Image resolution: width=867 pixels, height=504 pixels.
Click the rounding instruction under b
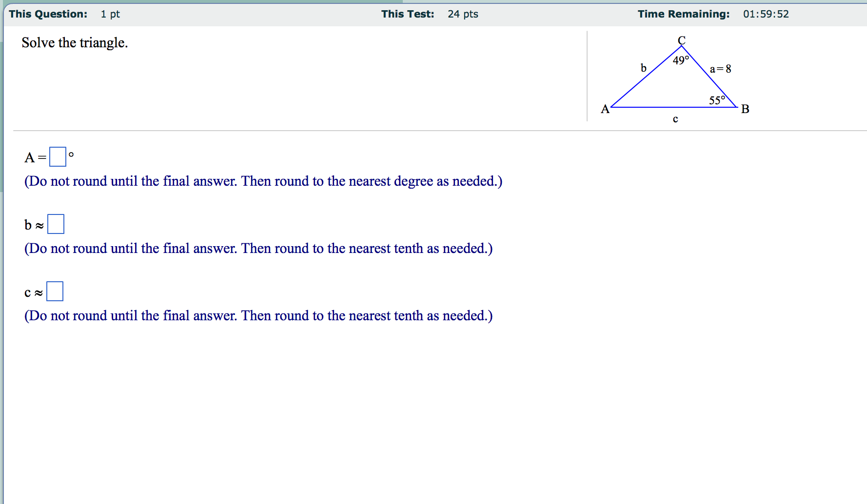(258, 248)
